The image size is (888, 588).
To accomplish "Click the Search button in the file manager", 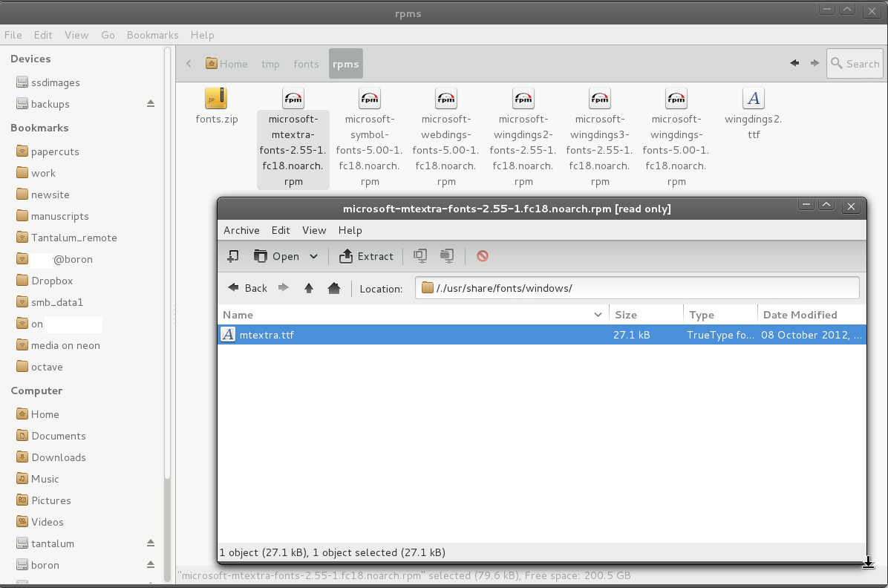I will (855, 63).
